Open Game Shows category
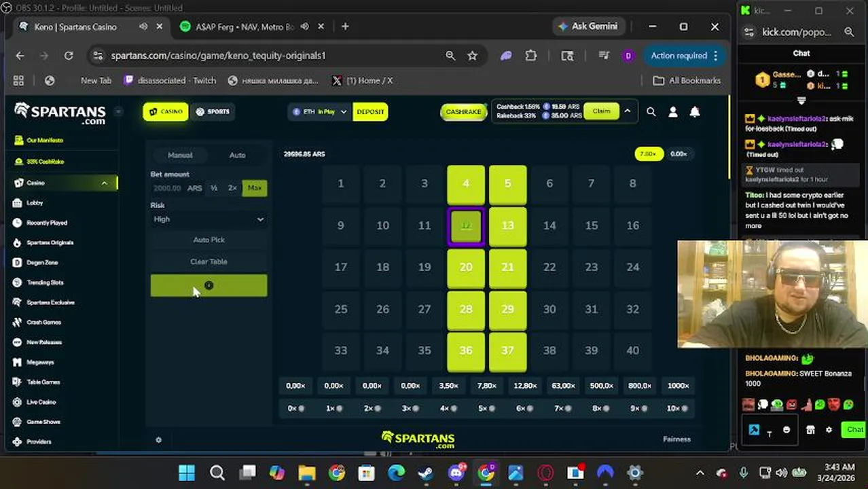 coord(43,422)
